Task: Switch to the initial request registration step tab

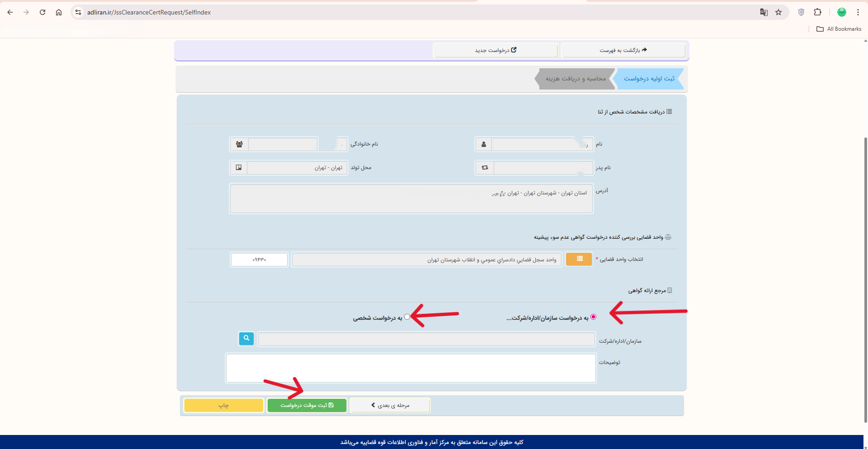Action: tap(649, 79)
